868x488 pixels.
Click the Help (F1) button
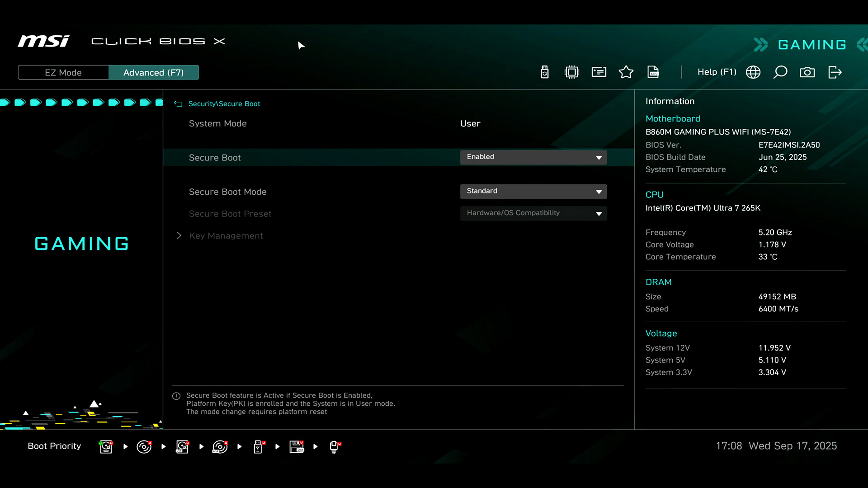pyautogui.click(x=717, y=72)
